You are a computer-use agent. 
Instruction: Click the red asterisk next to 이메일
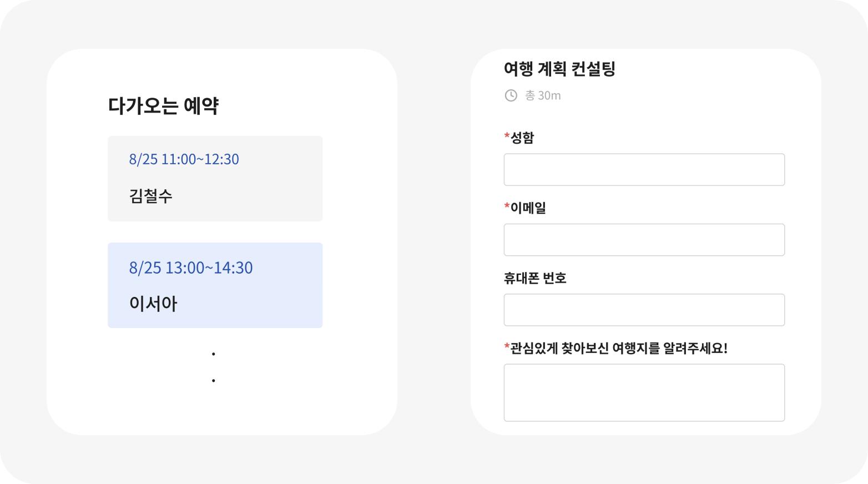point(507,206)
